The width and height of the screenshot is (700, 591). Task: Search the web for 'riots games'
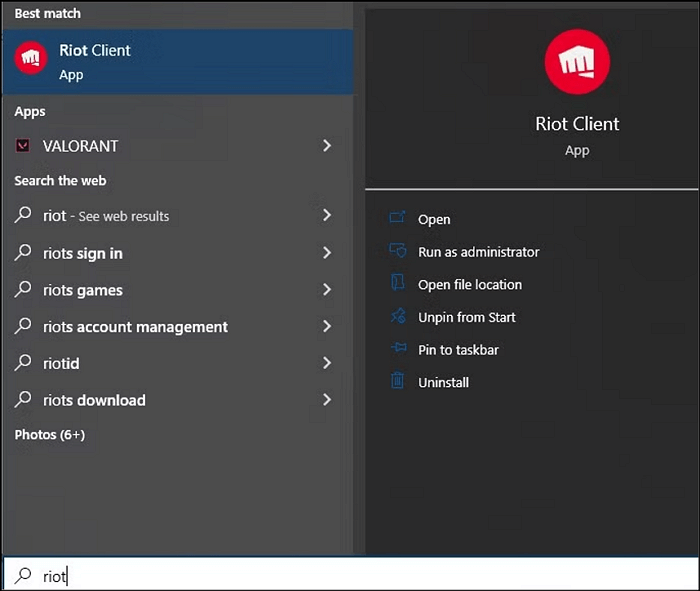tap(178, 290)
